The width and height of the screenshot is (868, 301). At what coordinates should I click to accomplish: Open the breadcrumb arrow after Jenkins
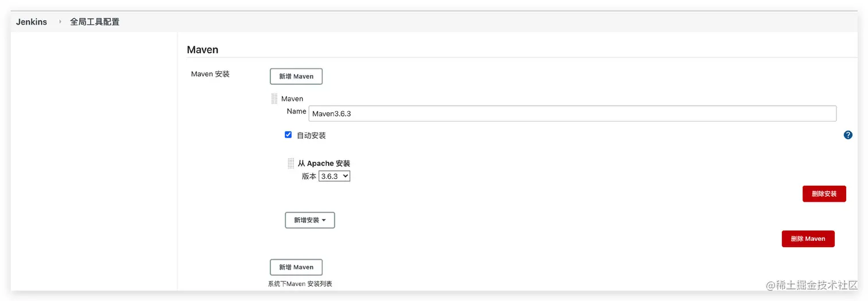tap(60, 22)
